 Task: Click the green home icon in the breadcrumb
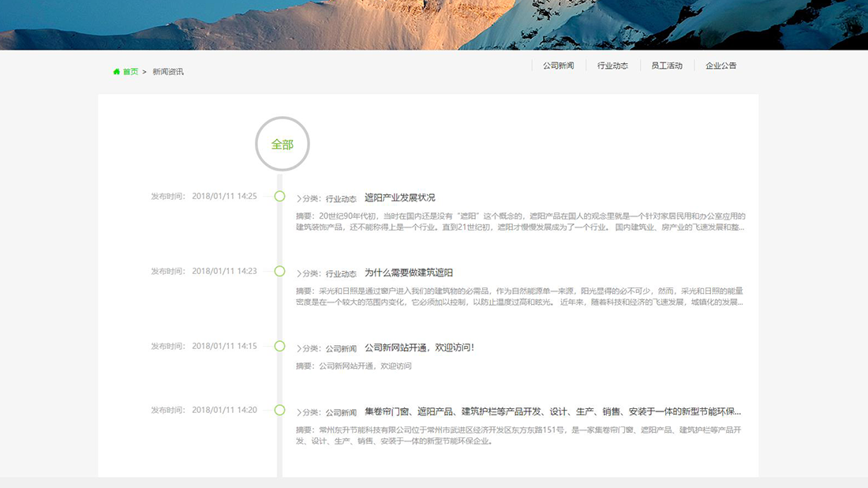tap(117, 71)
